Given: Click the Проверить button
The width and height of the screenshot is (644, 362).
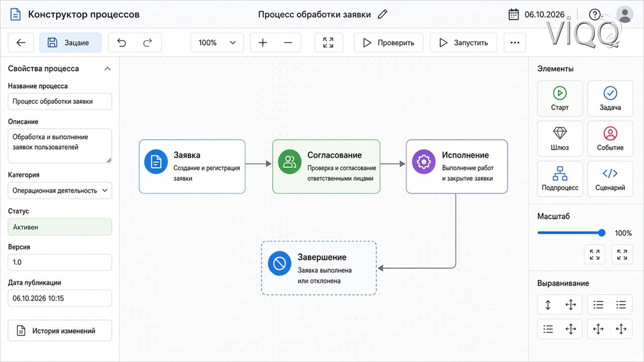Looking at the screenshot, I should tap(389, 43).
